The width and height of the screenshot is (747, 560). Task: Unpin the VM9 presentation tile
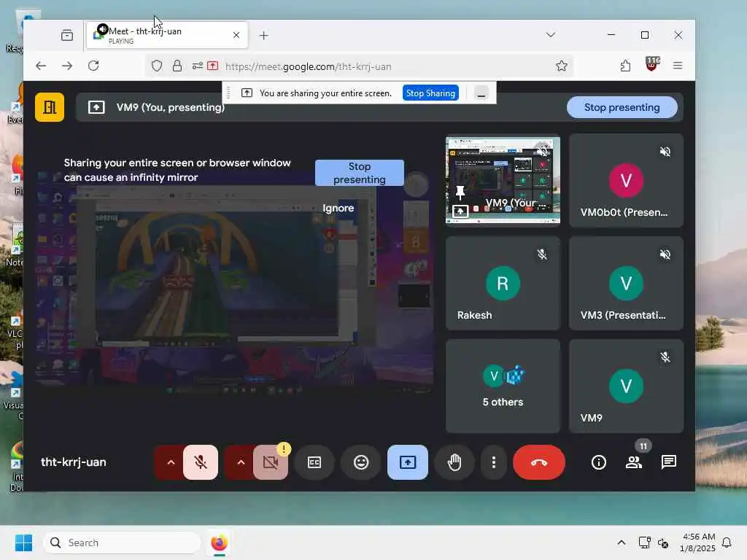click(460, 192)
